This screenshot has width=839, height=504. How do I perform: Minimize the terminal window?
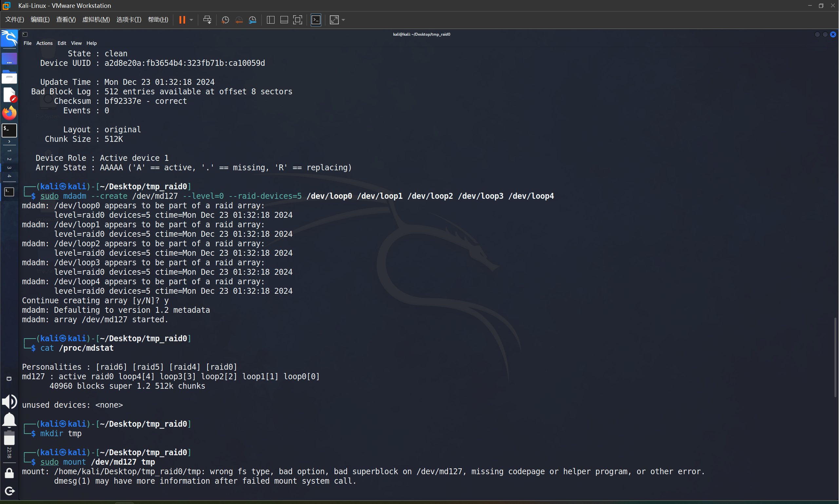(817, 34)
